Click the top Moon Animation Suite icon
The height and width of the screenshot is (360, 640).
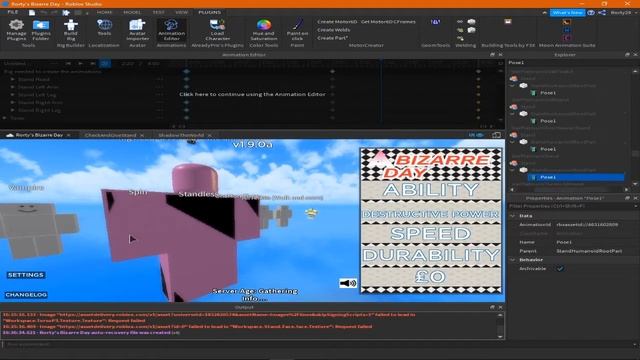click(x=567, y=22)
